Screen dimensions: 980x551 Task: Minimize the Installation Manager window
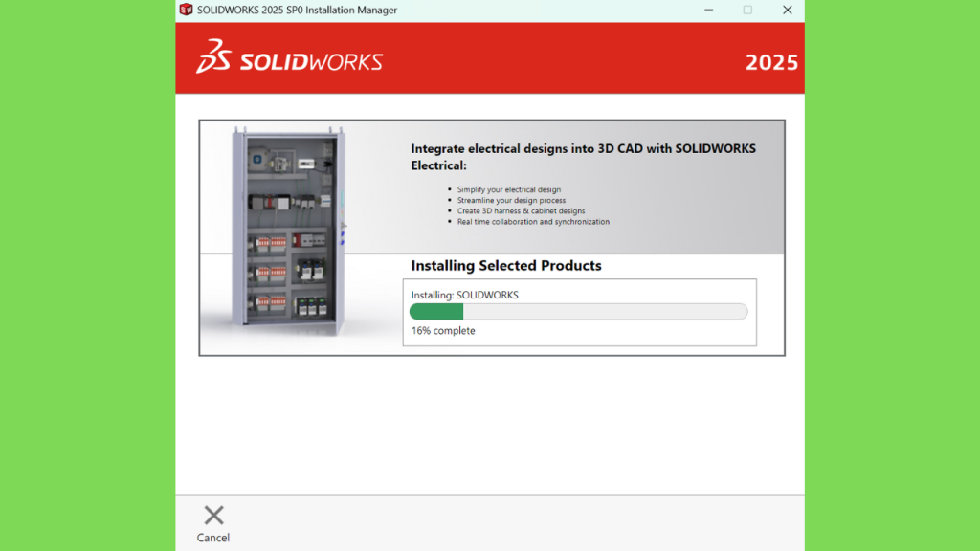point(709,10)
